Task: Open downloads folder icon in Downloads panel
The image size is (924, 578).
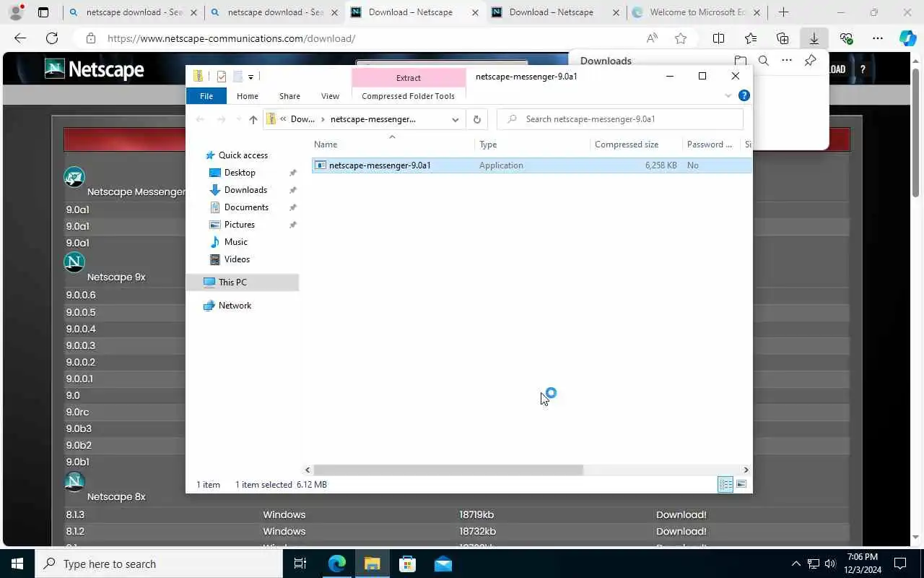Action: click(x=740, y=61)
